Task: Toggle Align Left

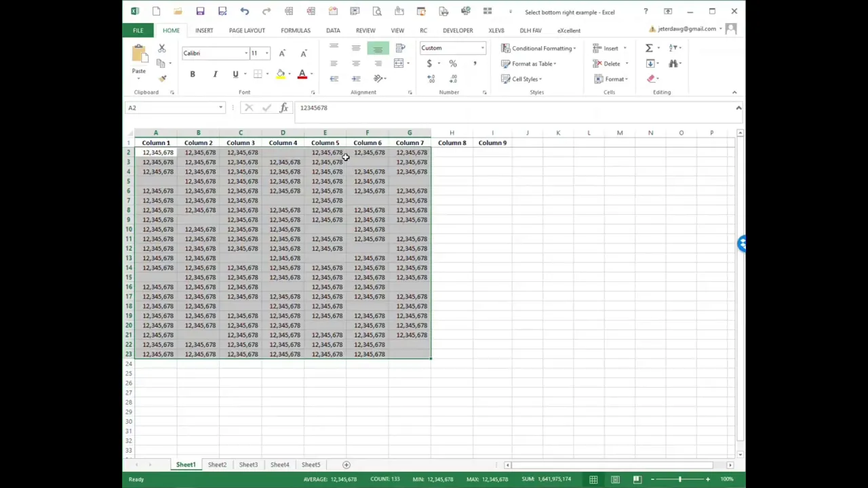Action: point(334,64)
